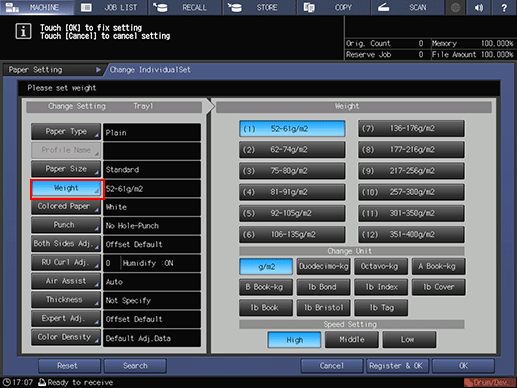Click the Plain paper type value
The image size is (517, 388).
[152, 132]
